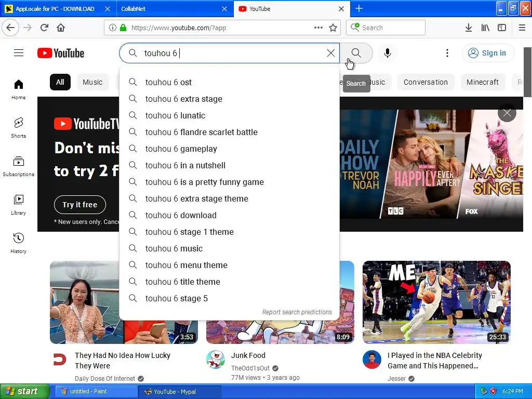Go to the browser home page icon

[61, 28]
